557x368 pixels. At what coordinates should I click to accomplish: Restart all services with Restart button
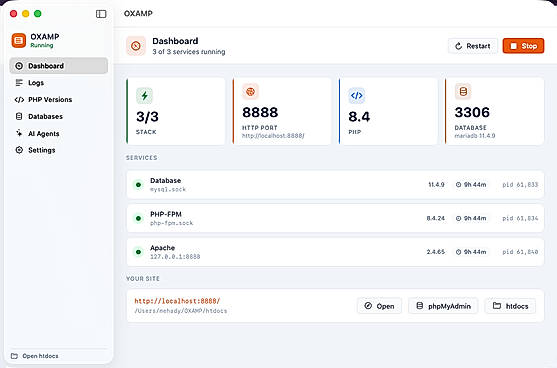(x=473, y=46)
